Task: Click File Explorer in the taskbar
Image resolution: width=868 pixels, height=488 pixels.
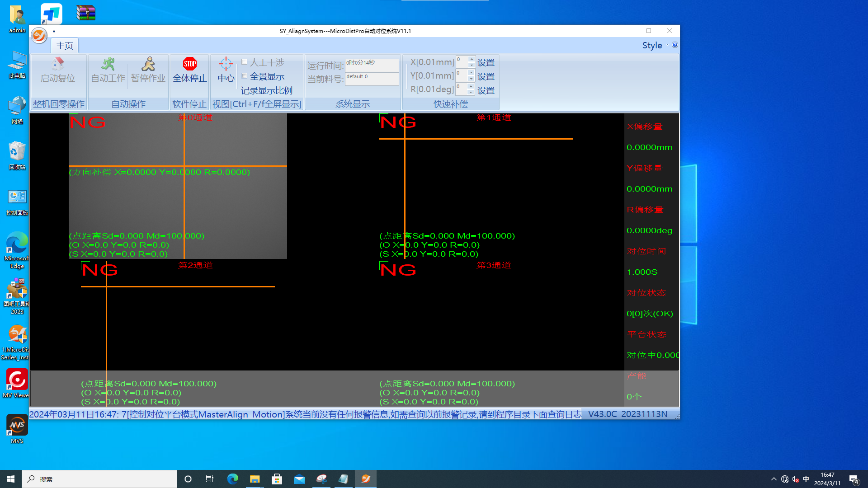Action: point(255,479)
